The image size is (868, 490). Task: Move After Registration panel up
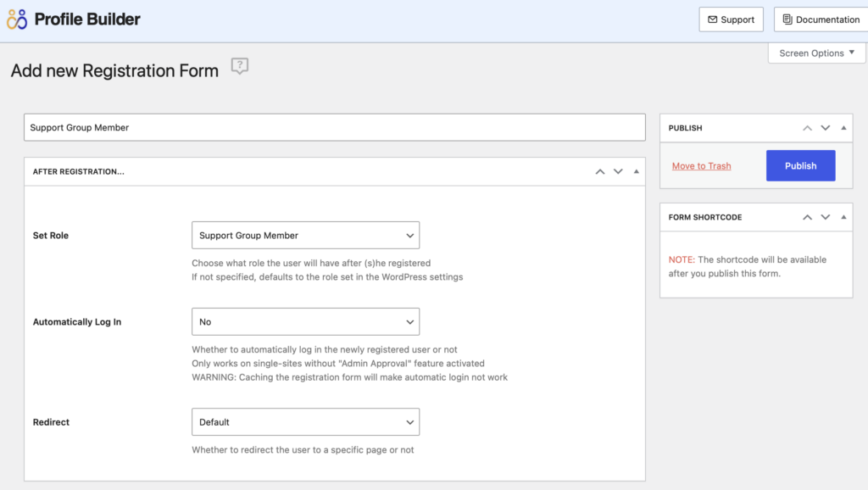[600, 171]
